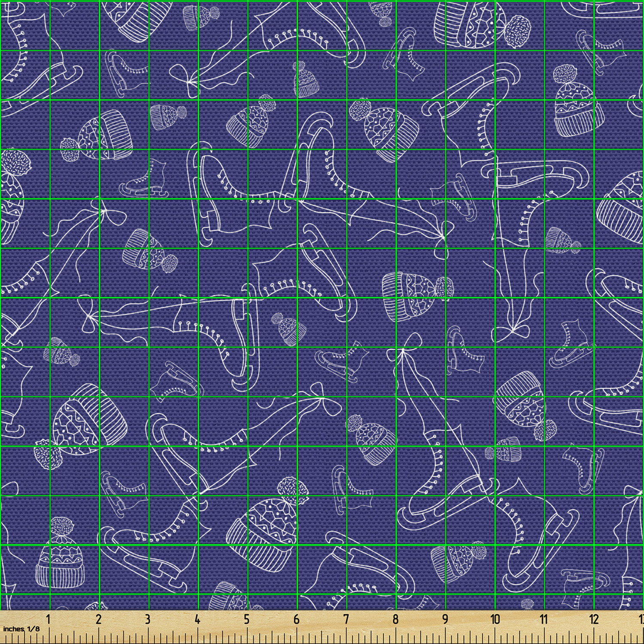
Task: Click the "inches 1/8" ruler label
Action: coord(21,629)
